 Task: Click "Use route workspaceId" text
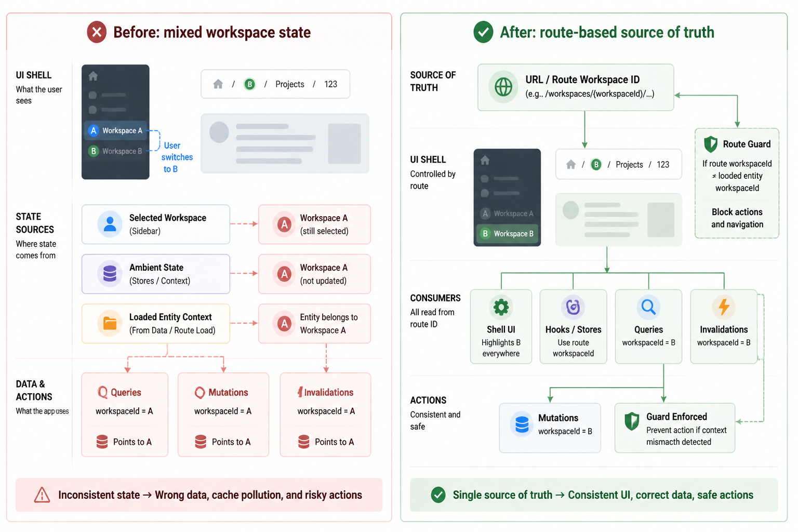point(573,348)
